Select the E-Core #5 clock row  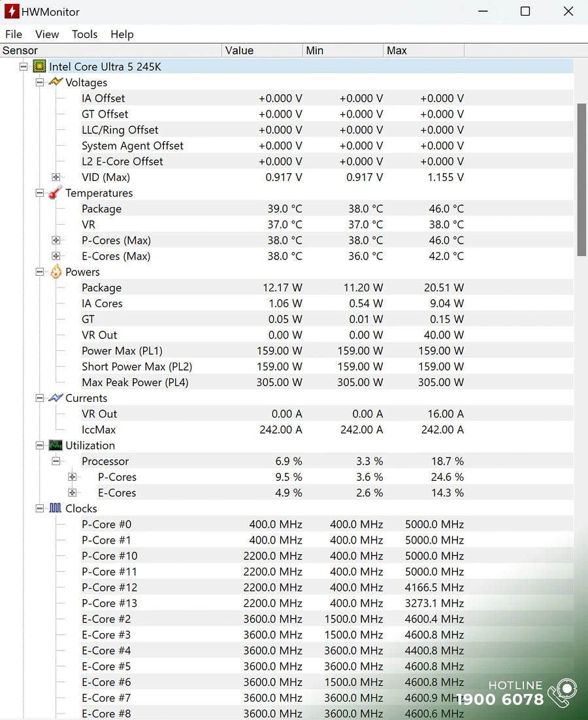327,666
